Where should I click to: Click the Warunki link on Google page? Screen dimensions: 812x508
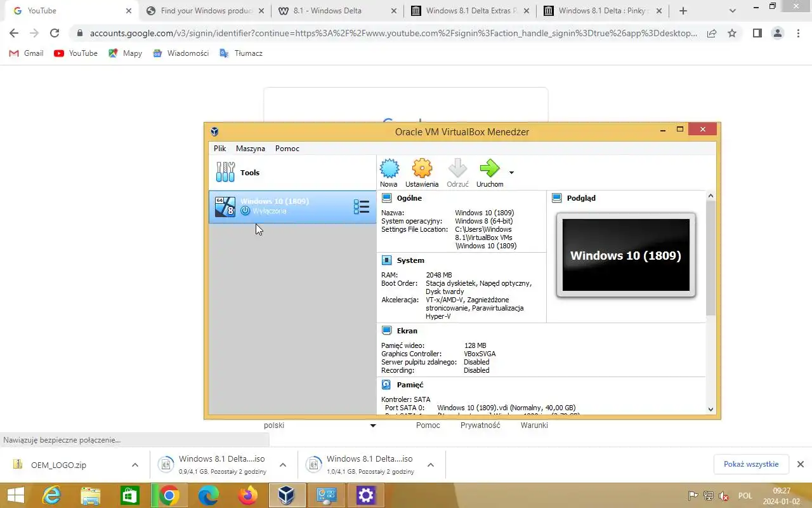(534, 425)
